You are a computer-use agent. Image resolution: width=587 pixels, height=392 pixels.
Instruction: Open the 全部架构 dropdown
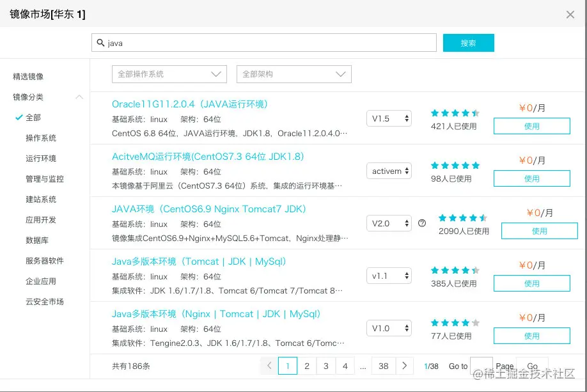tap(294, 74)
